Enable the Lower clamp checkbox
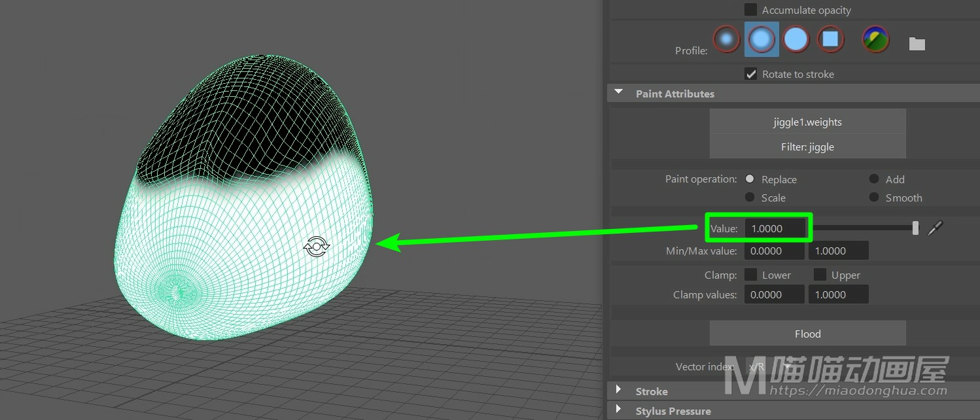Image resolution: width=980 pixels, height=420 pixels. [x=751, y=275]
